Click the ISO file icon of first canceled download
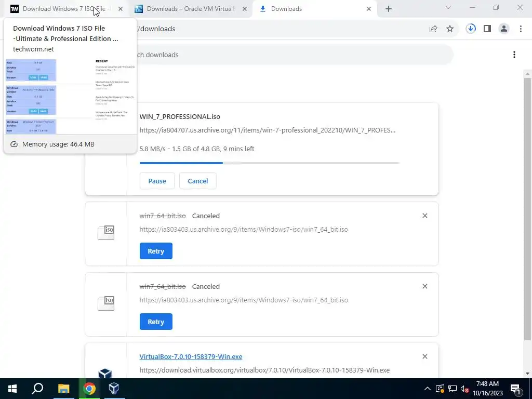The width and height of the screenshot is (532, 399). (x=106, y=232)
